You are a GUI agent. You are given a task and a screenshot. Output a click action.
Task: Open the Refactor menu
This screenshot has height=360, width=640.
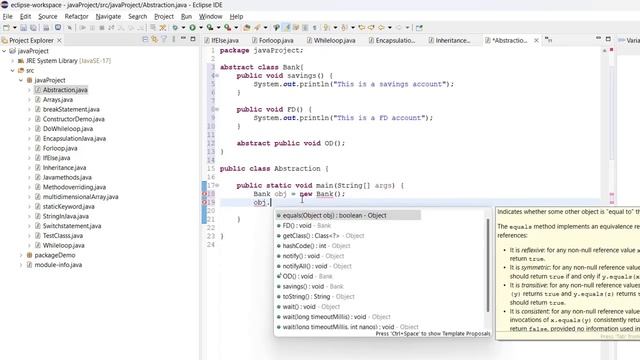[76, 16]
